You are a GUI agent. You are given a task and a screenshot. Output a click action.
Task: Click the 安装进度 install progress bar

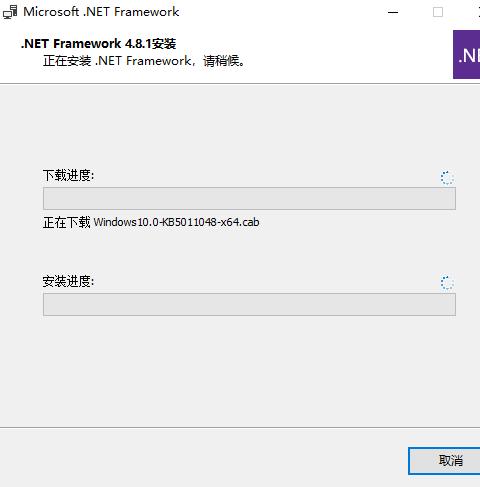coord(249,304)
